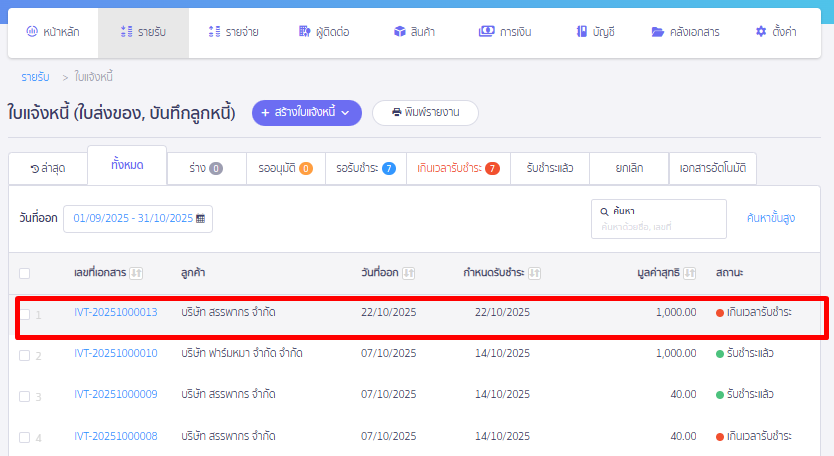Switch to the เกินเวลารับชำระ tab

pos(458,168)
